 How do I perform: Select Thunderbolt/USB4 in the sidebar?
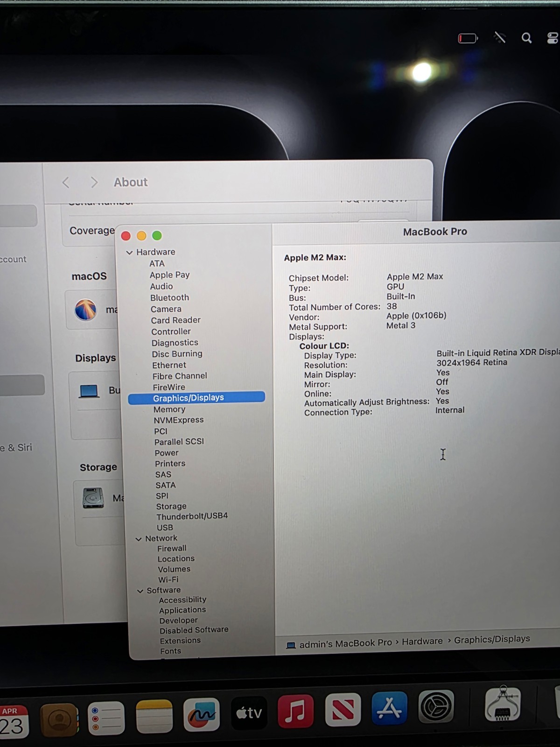point(192,516)
